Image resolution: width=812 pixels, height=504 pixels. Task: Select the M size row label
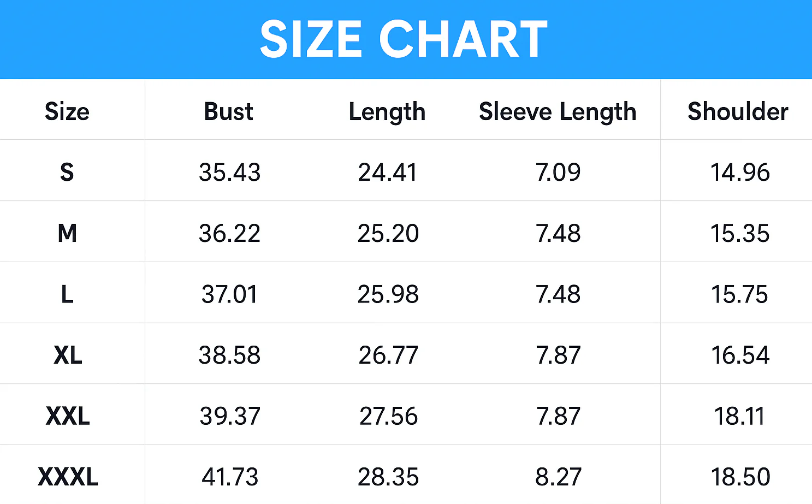(67, 234)
